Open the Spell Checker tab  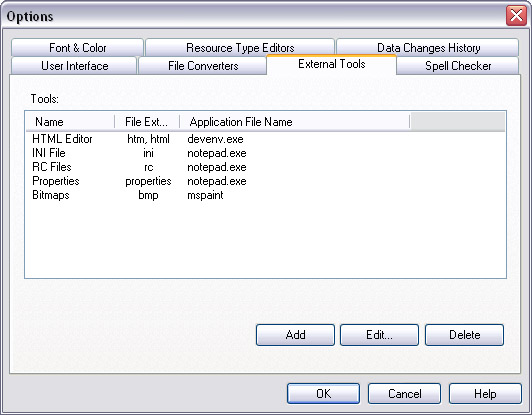click(458, 65)
